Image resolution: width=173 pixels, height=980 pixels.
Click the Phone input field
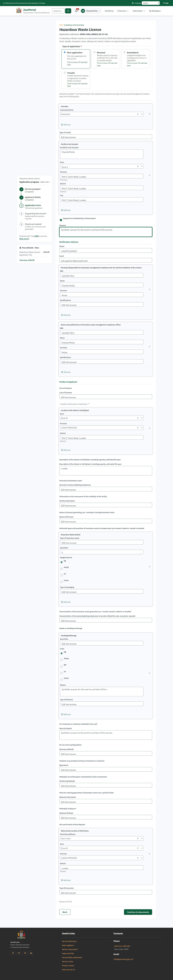[x=105, y=250]
